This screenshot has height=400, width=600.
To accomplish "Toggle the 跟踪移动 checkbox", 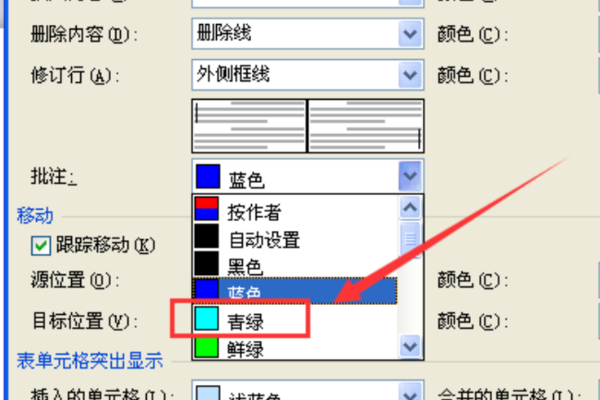I will click(41, 245).
